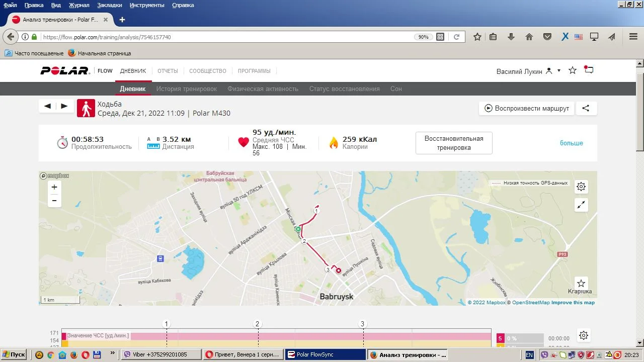Screen dimensions: 644x362
Task: Open the Журнал menu
Action: click(x=79, y=5)
